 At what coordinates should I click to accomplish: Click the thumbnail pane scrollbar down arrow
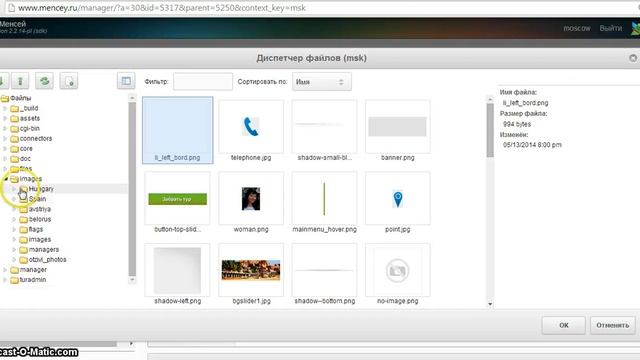[x=490, y=304]
